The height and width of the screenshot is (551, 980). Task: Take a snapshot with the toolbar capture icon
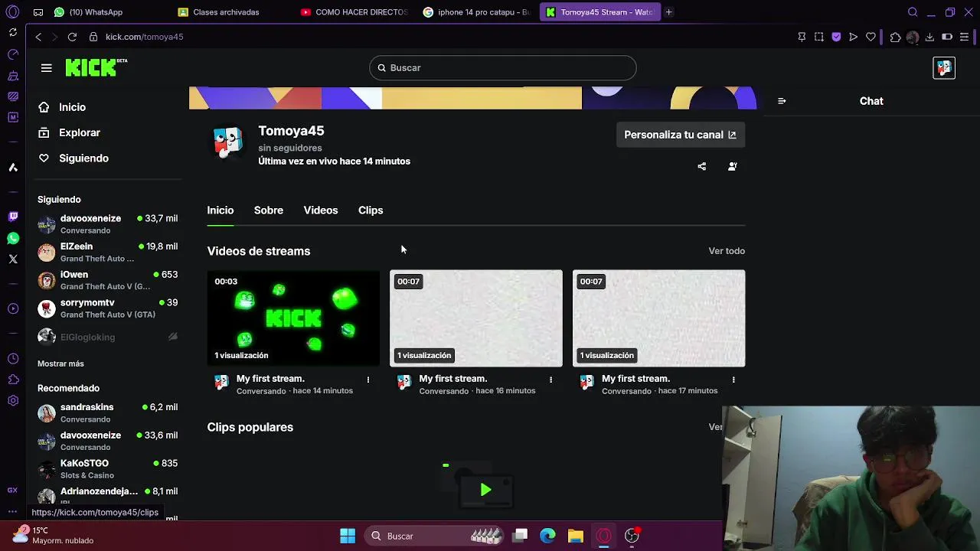tap(819, 37)
